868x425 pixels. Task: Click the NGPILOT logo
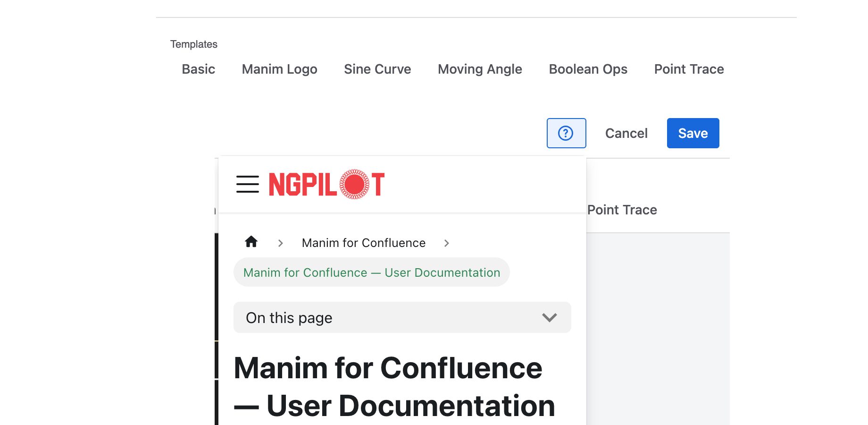[326, 184]
